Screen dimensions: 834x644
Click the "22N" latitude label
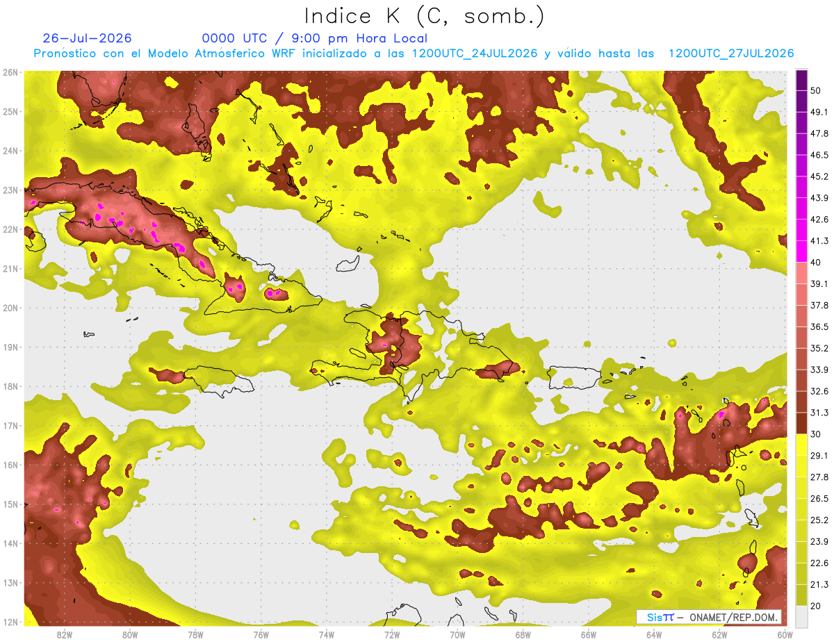click(10, 229)
